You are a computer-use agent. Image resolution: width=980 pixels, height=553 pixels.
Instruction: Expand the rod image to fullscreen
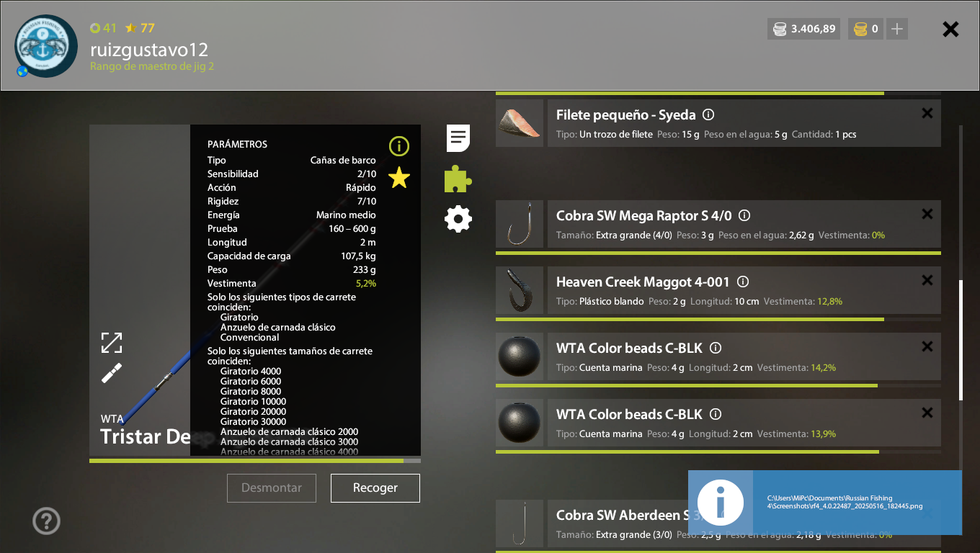tap(112, 343)
